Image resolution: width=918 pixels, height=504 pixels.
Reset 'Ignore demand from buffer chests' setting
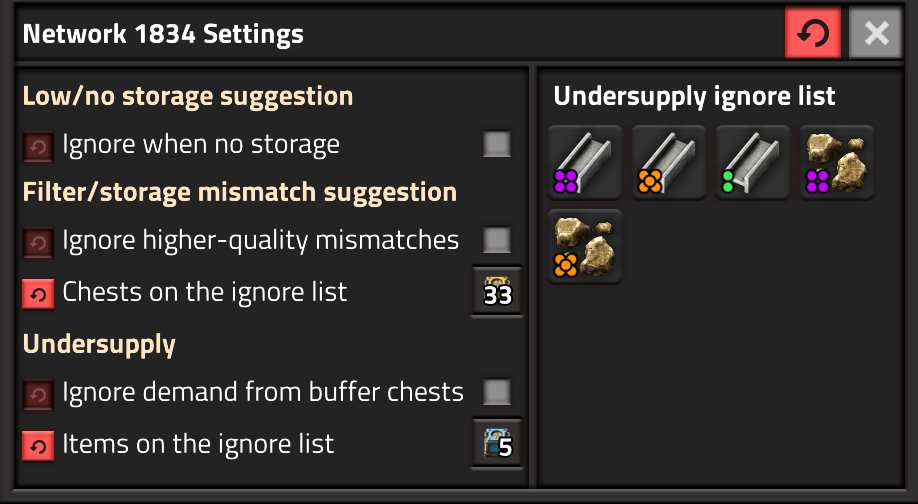coord(39,393)
